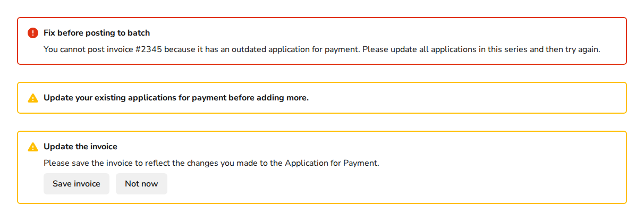Click warning triangle beside 'Update your existing applications'

[33, 98]
